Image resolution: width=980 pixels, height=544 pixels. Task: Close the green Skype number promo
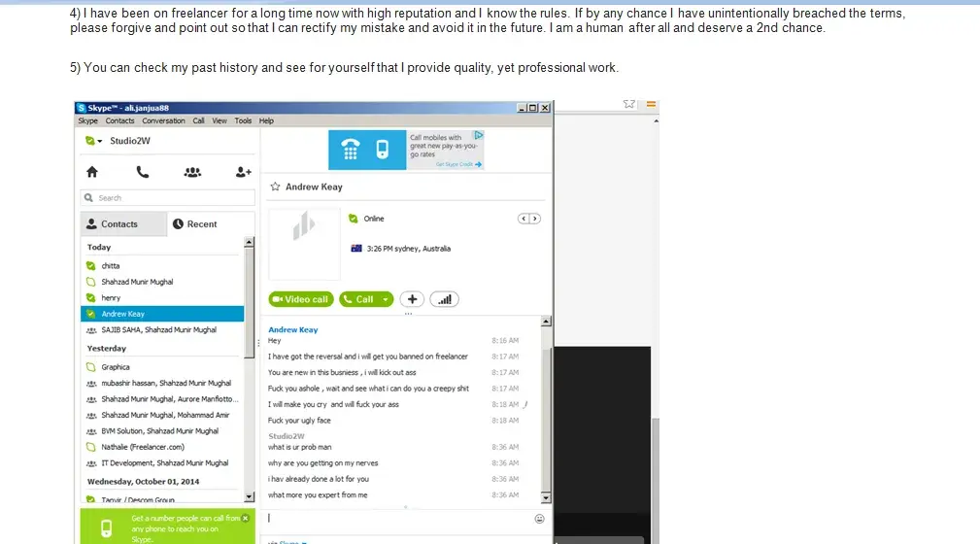pyautogui.click(x=246, y=518)
